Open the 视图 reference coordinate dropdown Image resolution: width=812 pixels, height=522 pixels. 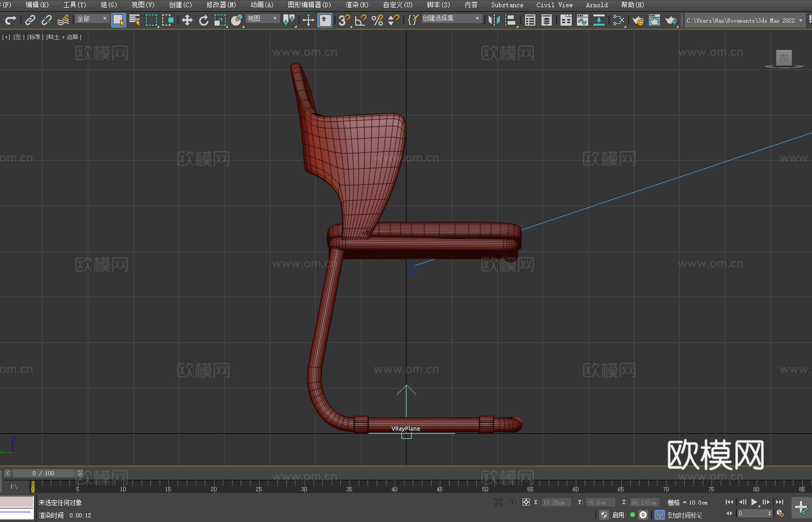click(x=262, y=18)
